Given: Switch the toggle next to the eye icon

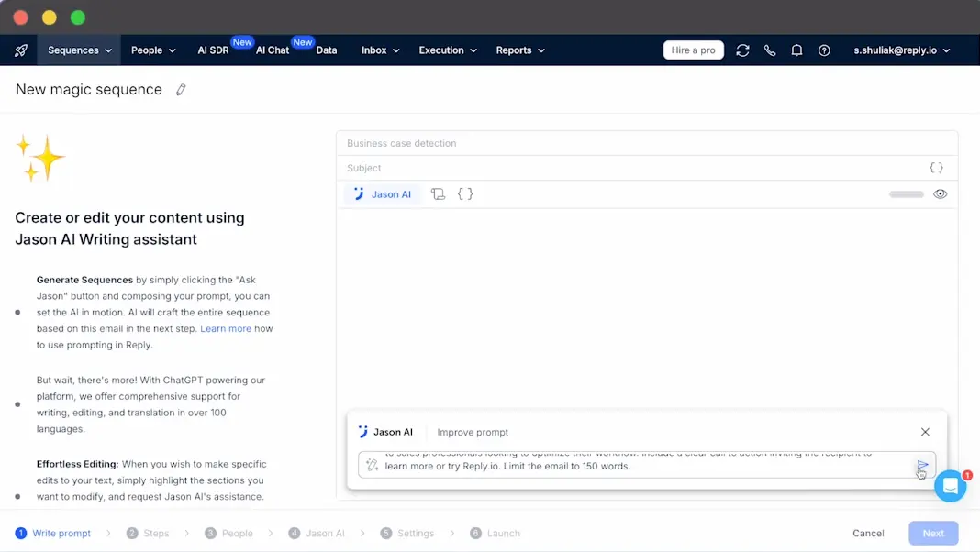Looking at the screenshot, I should pyautogui.click(x=906, y=193).
